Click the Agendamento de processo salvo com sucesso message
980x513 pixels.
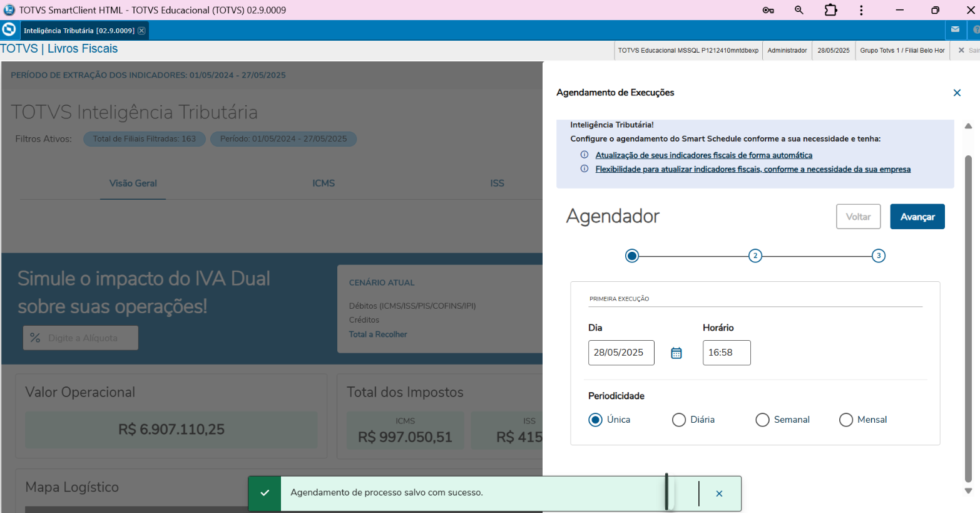pos(387,493)
